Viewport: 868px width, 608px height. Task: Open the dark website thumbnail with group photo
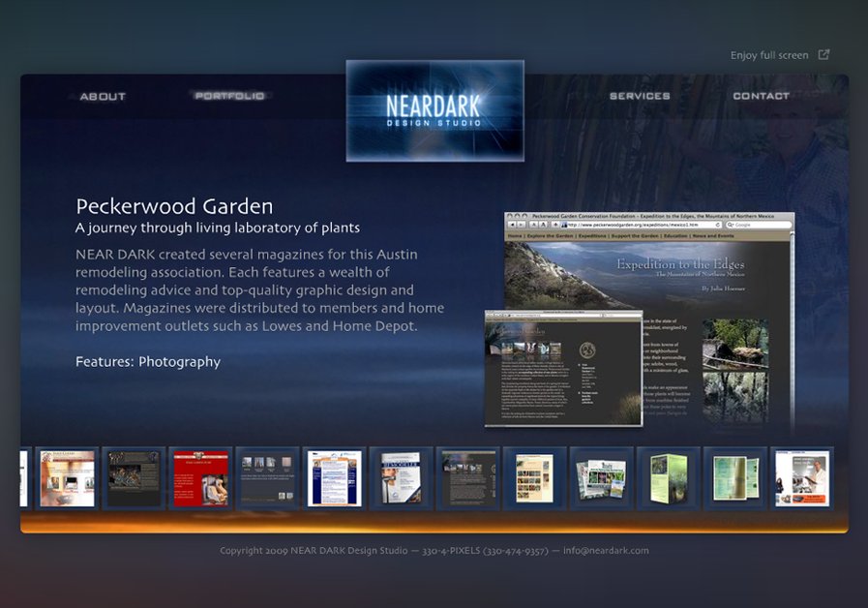(134, 478)
